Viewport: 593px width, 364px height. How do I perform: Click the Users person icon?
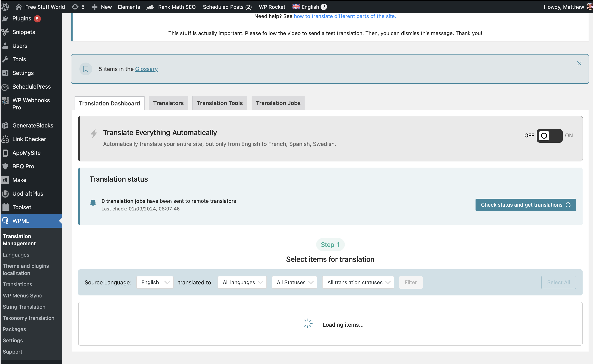(x=5, y=46)
